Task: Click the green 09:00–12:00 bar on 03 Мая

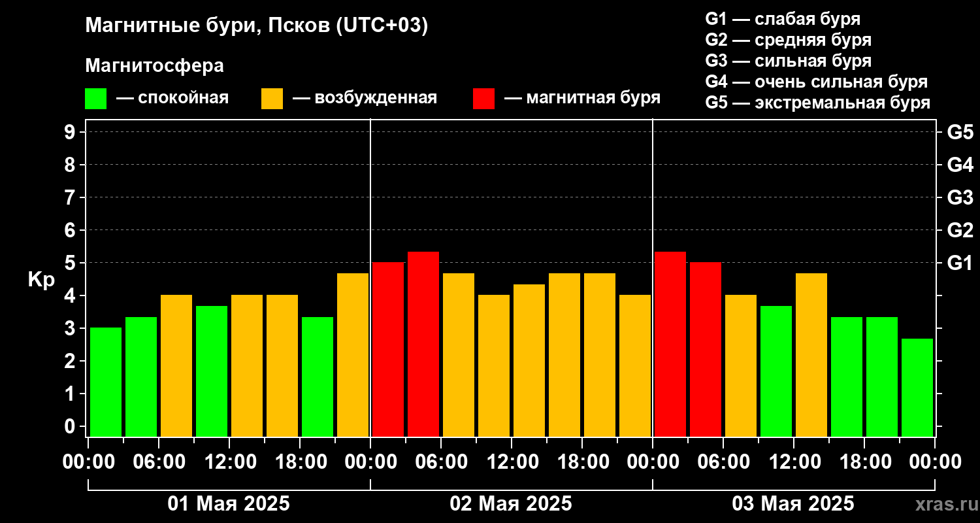Action: (776, 371)
